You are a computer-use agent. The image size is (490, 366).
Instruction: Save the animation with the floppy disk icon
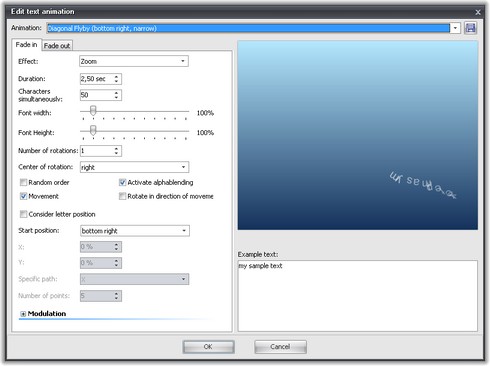coord(470,28)
